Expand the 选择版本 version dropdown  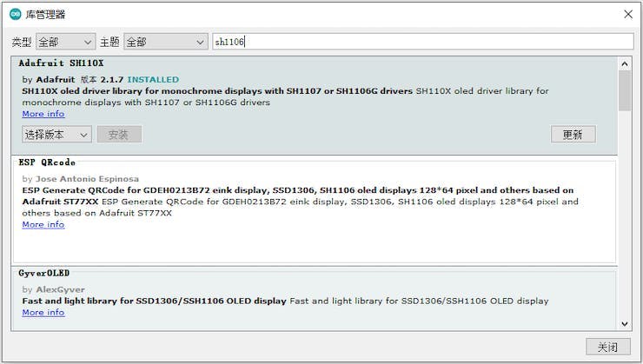tap(56, 135)
